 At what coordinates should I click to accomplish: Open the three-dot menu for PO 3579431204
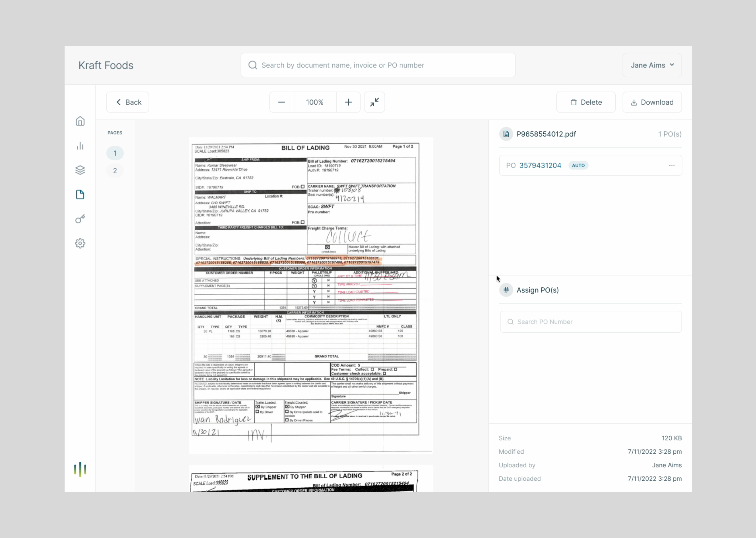coord(671,165)
